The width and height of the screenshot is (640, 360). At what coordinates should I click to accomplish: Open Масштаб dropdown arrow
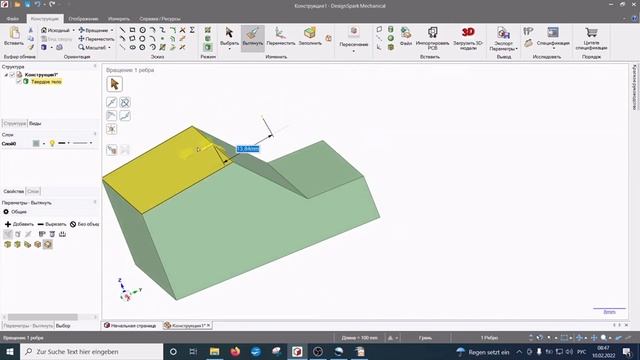109,47
